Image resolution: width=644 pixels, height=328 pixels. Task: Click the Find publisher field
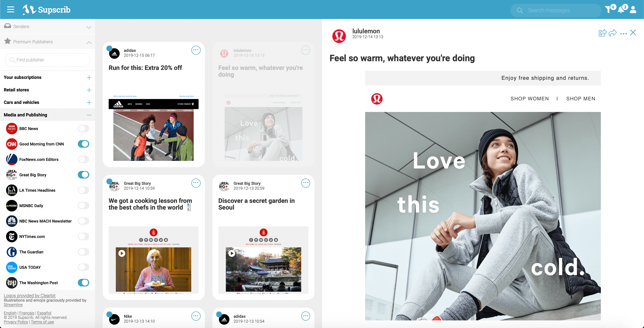pyautogui.click(x=47, y=60)
